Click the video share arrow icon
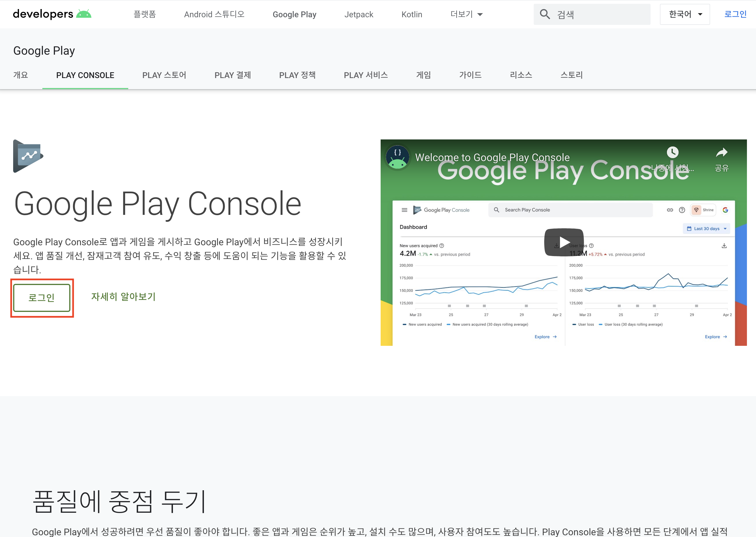The width and height of the screenshot is (756, 537). click(x=722, y=153)
